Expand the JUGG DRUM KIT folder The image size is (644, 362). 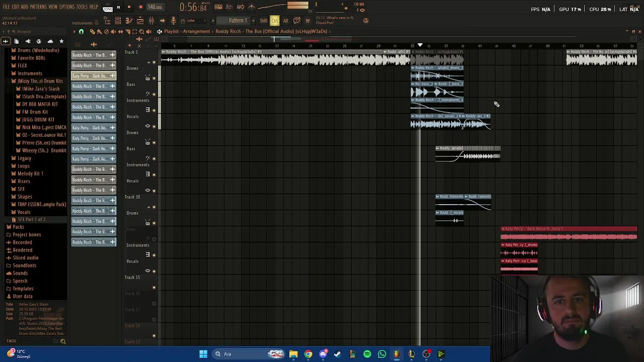[38, 120]
